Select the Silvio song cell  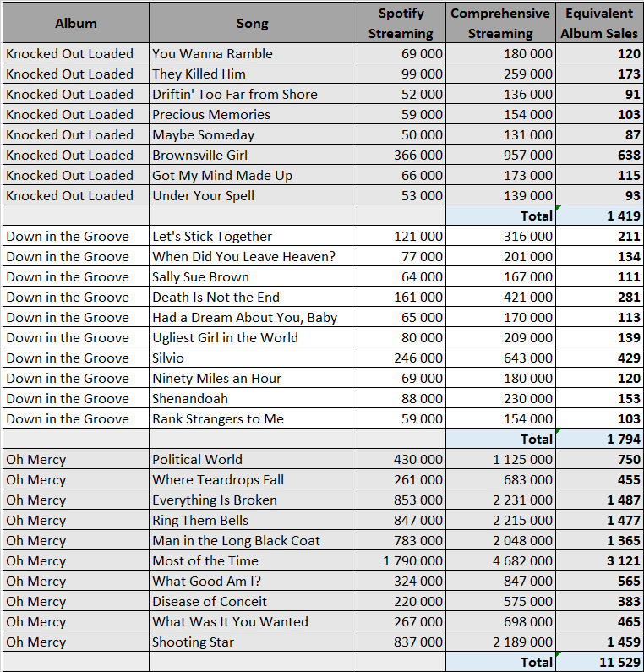253,358
